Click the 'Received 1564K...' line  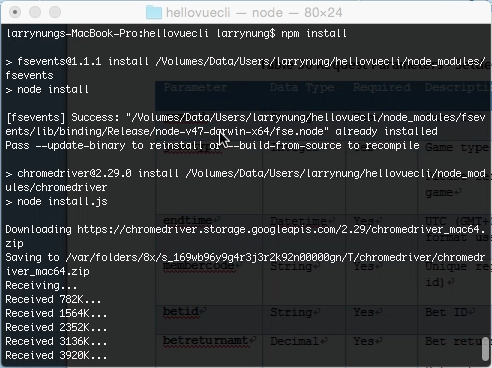pos(56,314)
